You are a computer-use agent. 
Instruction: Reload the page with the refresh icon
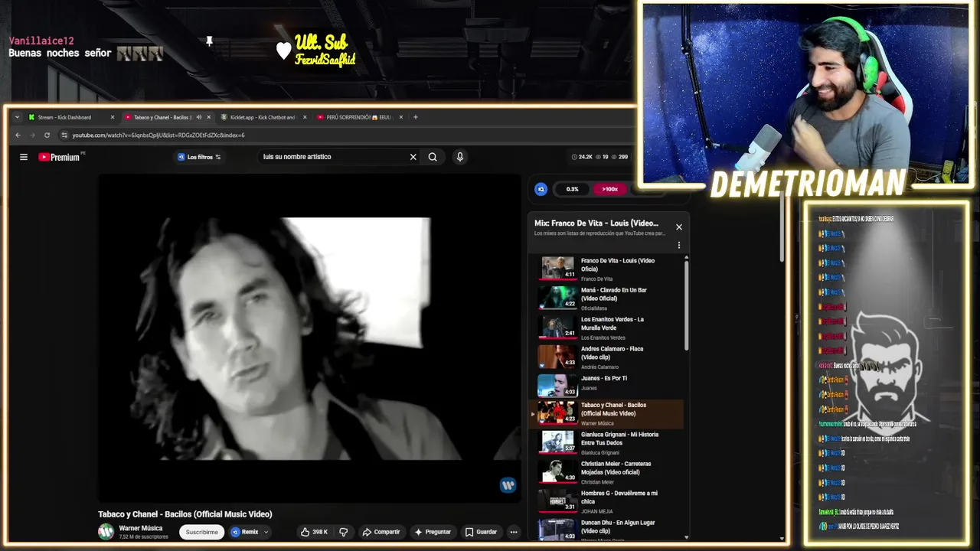(47, 135)
